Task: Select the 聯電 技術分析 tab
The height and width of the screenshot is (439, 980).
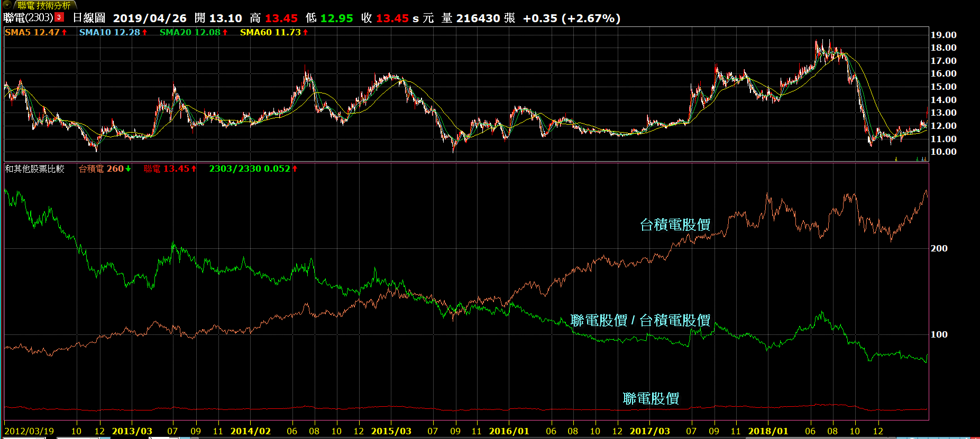Action: 44,5
